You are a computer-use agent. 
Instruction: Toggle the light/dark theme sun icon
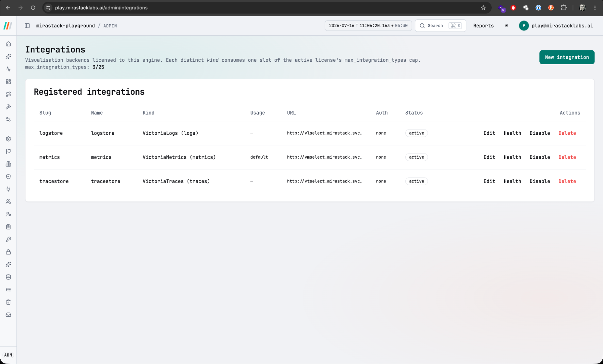[506, 26]
